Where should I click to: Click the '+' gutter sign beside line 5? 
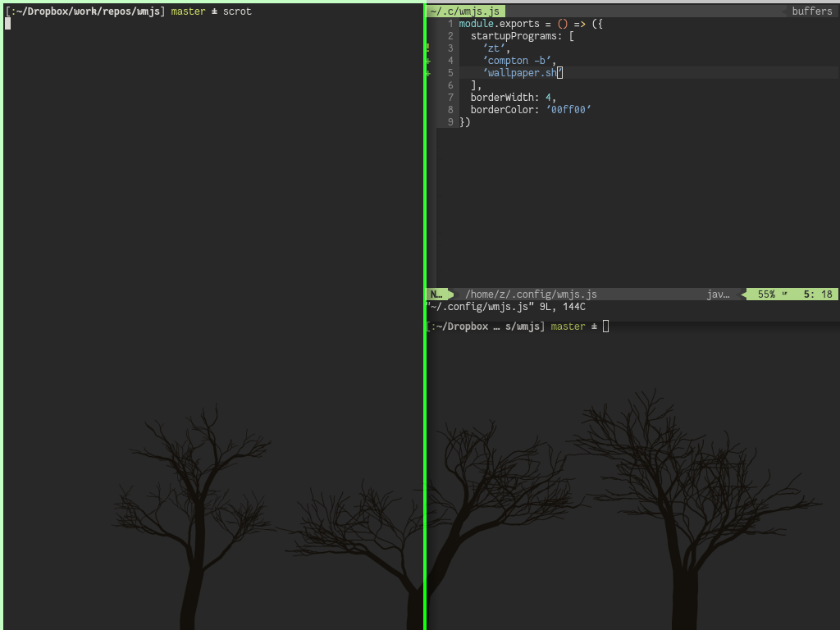[x=428, y=73]
